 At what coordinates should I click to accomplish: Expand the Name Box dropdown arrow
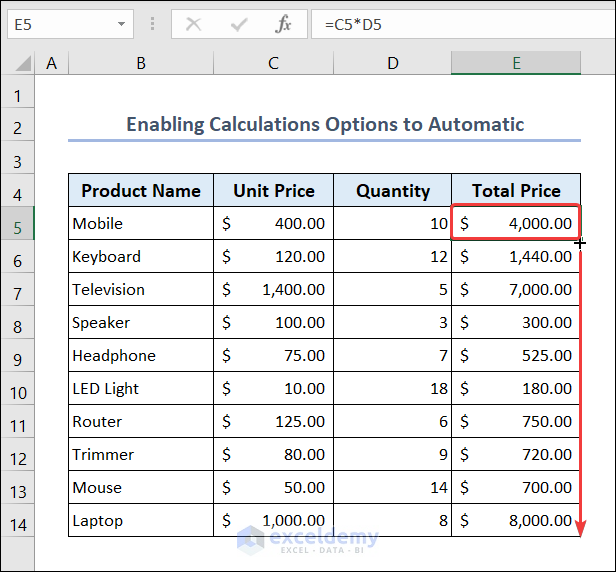tap(121, 25)
